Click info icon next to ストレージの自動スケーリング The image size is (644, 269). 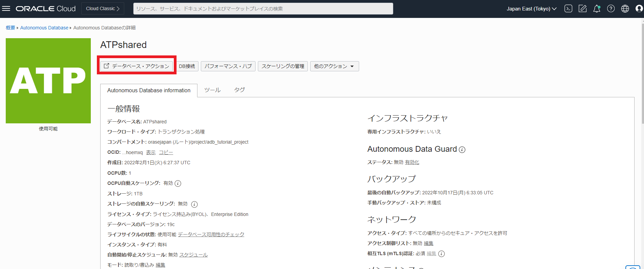tap(194, 204)
